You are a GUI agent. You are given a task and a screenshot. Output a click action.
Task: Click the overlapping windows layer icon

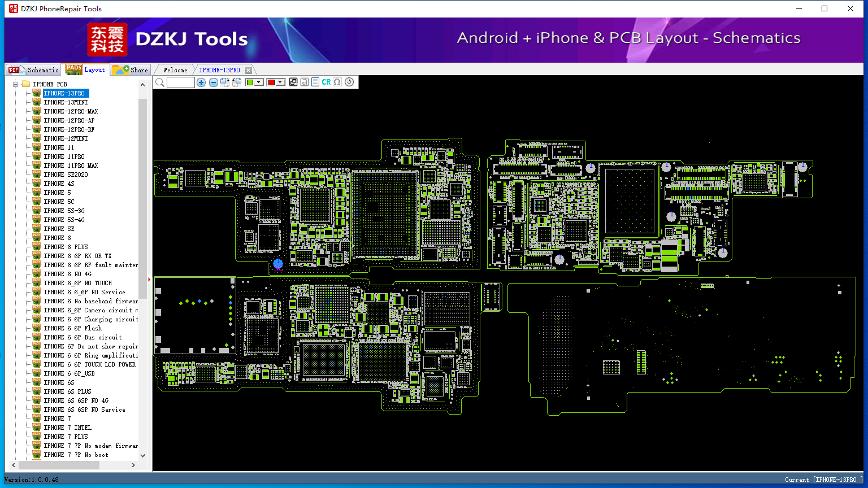click(x=293, y=82)
